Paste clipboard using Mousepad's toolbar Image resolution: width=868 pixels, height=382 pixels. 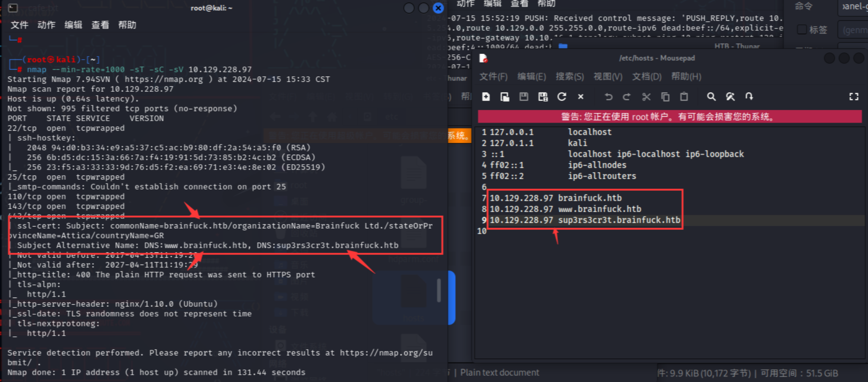pyautogui.click(x=684, y=97)
